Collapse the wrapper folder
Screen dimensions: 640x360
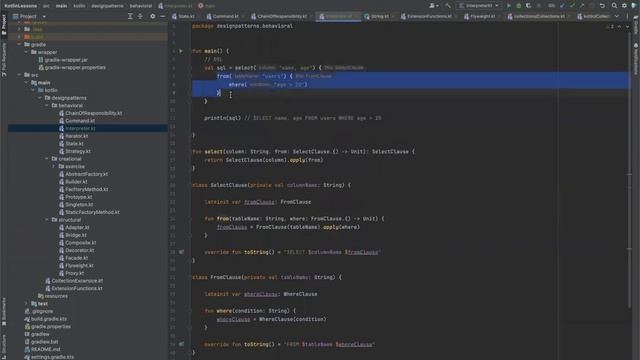26,52
